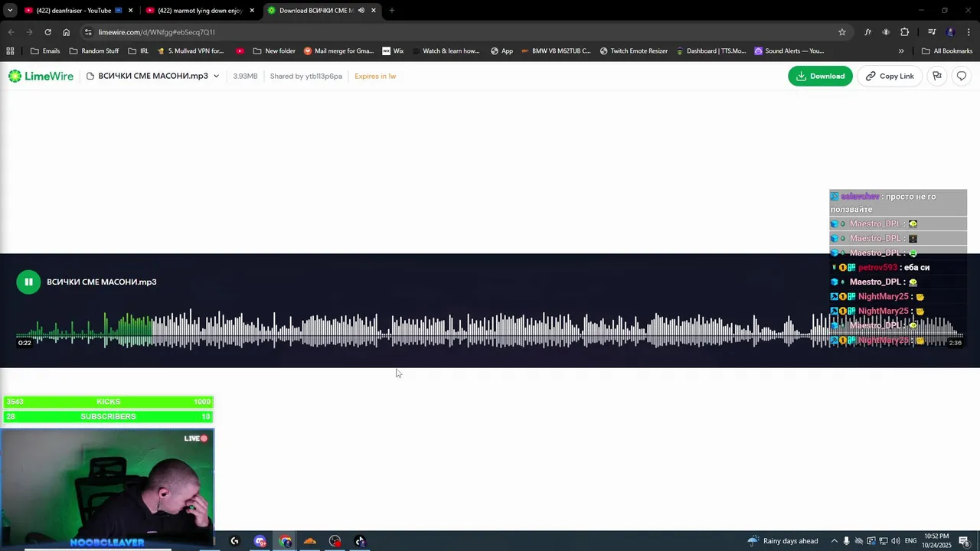This screenshot has height=551, width=980.
Task: Expand the hidden bookmarks chevron
Action: [x=901, y=51]
